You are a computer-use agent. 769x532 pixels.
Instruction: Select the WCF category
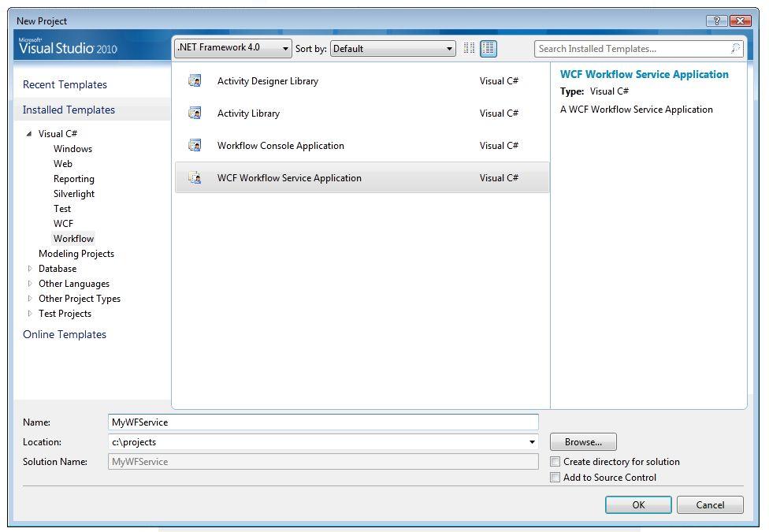(63, 223)
